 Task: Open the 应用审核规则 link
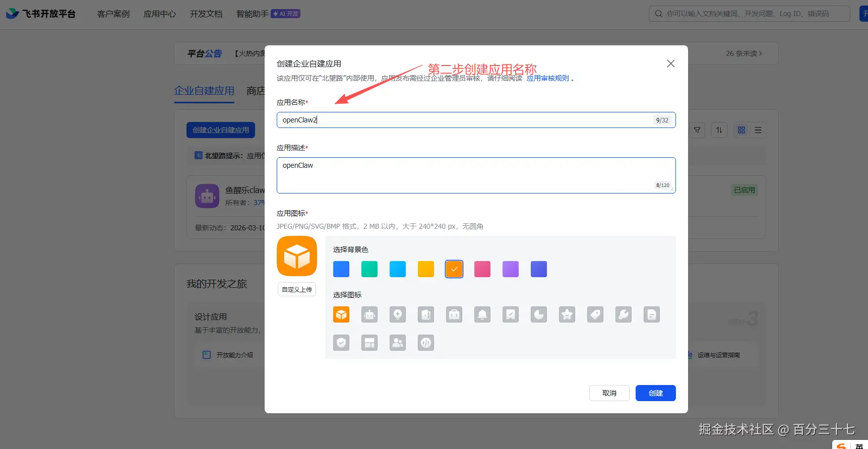pyautogui.click(x=547, y=78)
